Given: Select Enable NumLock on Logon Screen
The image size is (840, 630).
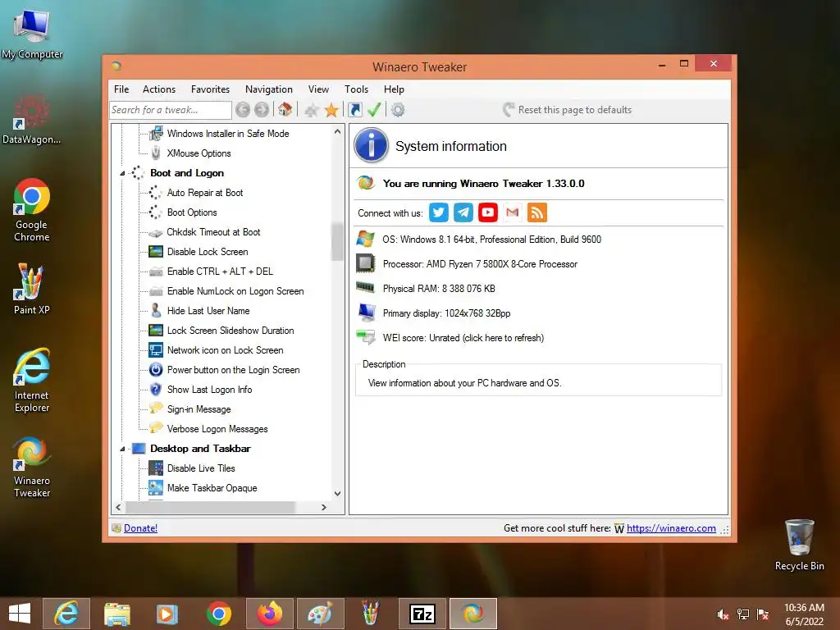Looking at the screenshot, I should pos(235,291).
